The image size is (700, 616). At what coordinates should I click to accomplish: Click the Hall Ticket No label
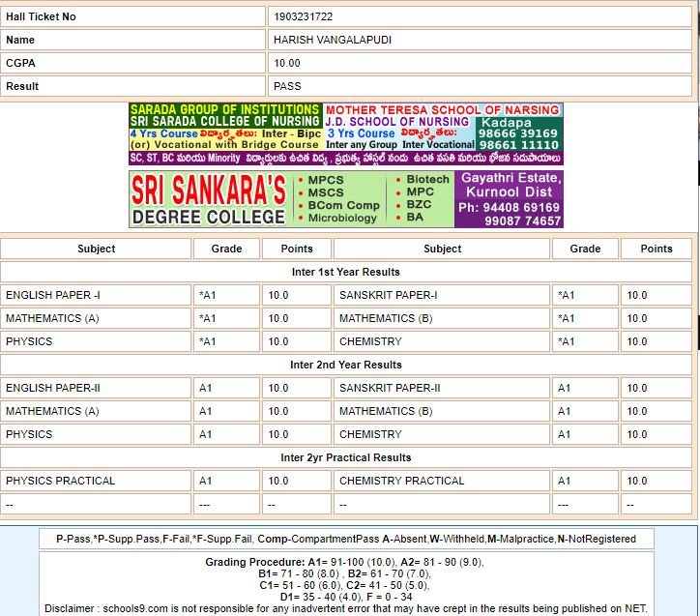[41, 16]
